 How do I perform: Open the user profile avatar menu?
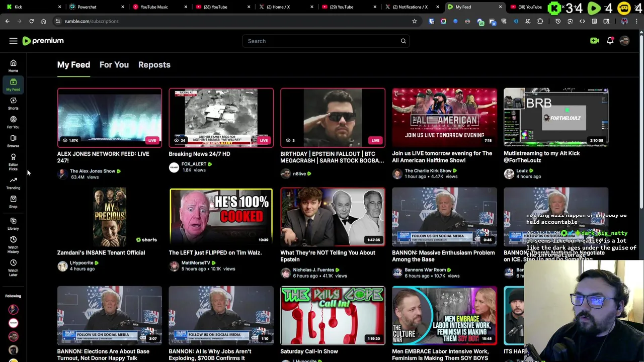pos(624,41)
